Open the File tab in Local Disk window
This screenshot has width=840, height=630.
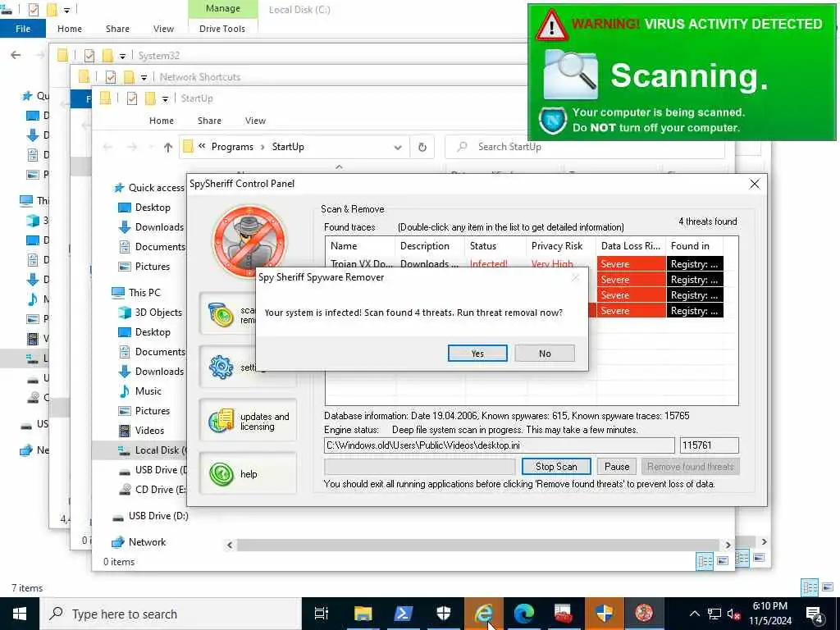(23, 29)
